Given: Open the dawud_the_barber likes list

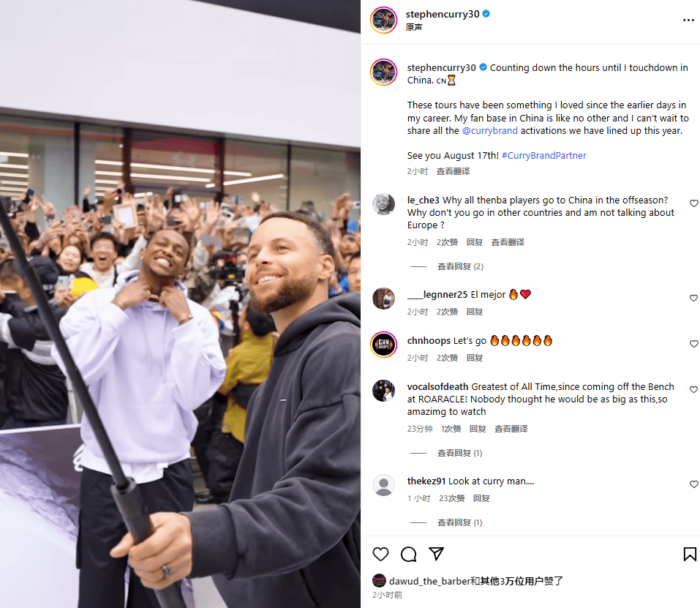Looking at the screenshot, I should point(476,581).
